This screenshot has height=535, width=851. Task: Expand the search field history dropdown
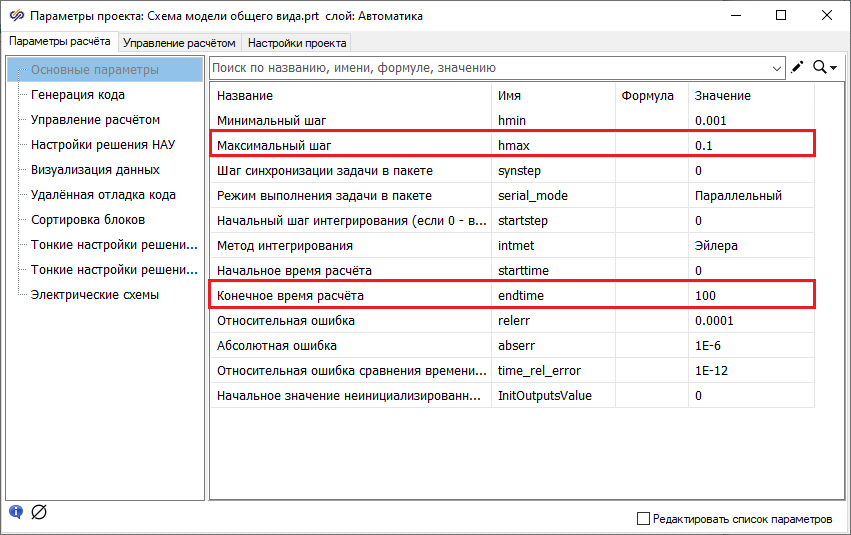[x=778, y=68]
